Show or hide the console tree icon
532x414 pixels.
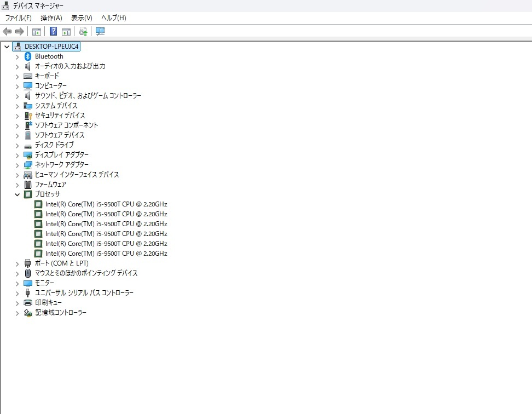click(36, 32)
